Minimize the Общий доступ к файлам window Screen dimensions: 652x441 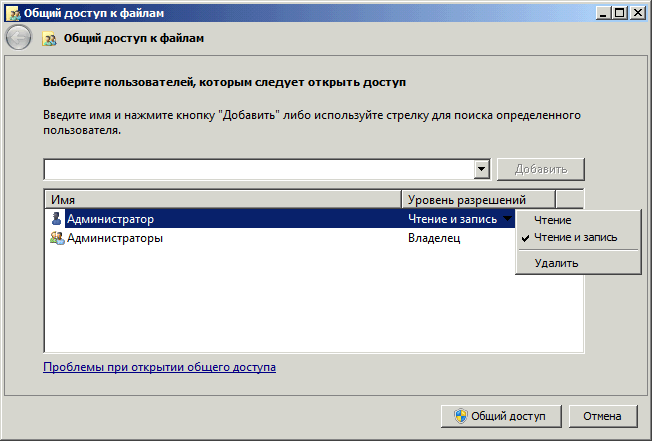[x=603, y=13]
